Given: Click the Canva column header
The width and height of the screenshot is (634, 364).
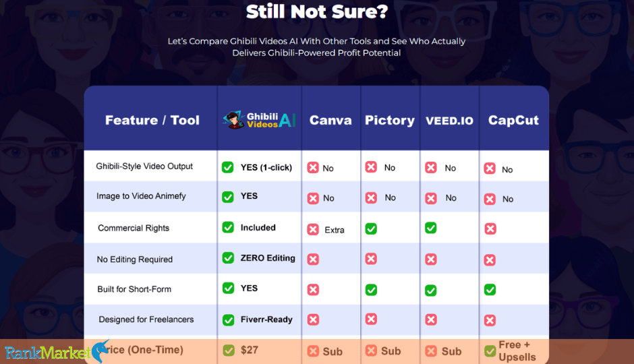Looking at the screenshot, I should tap(330, 120).
